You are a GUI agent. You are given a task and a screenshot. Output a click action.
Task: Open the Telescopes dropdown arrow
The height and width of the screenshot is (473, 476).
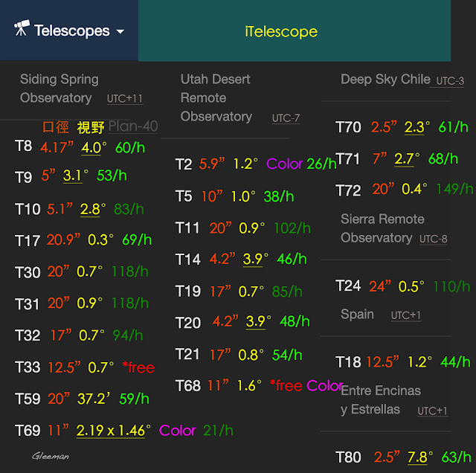[120, 31]
